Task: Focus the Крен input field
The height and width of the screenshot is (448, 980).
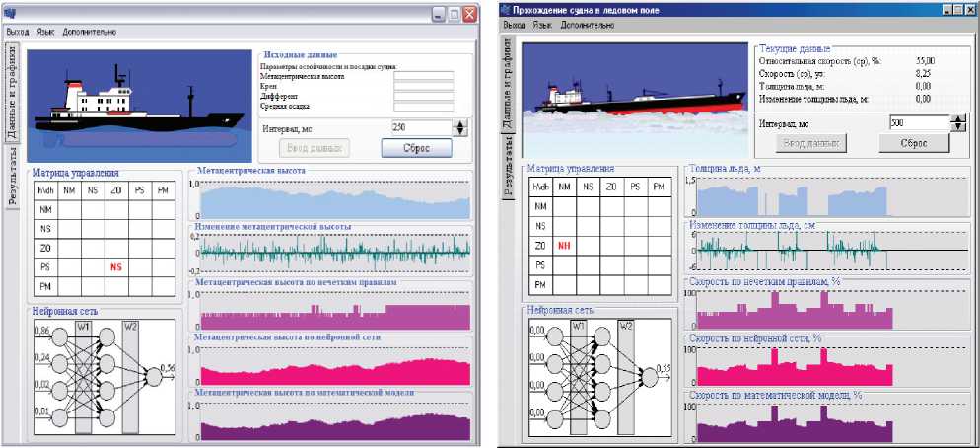Action: tap(422, 86)
